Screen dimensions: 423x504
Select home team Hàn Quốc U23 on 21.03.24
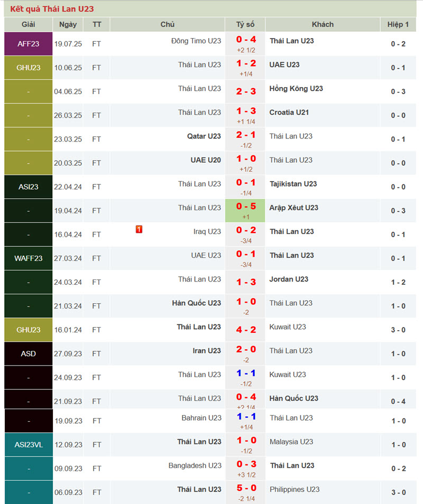196,303
